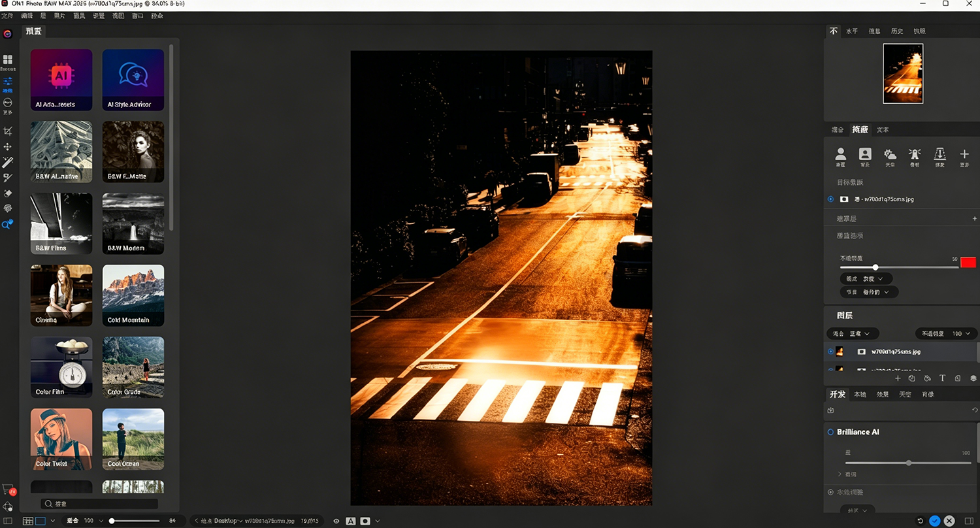Add a new layer with plus icon
The height and width of the screenshot is (528, 980).
pyautogui.click(x=898, y=378)
